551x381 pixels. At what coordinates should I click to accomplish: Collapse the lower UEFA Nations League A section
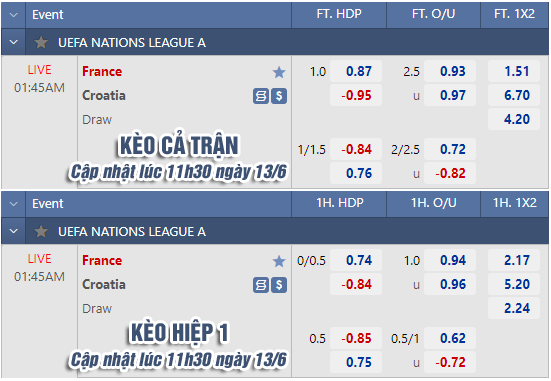pyautogui.click(x=13, y=231)
